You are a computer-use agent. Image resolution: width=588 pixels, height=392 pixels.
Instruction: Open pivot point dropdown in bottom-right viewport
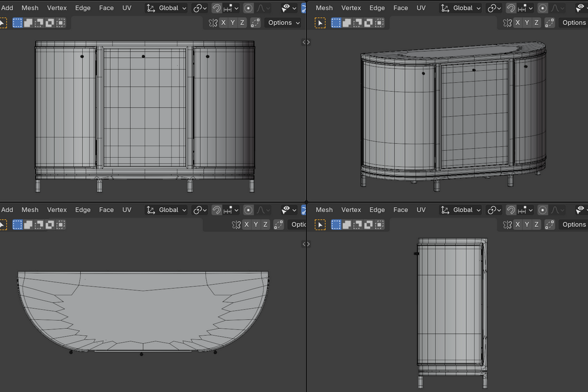(x=494, y=210)
